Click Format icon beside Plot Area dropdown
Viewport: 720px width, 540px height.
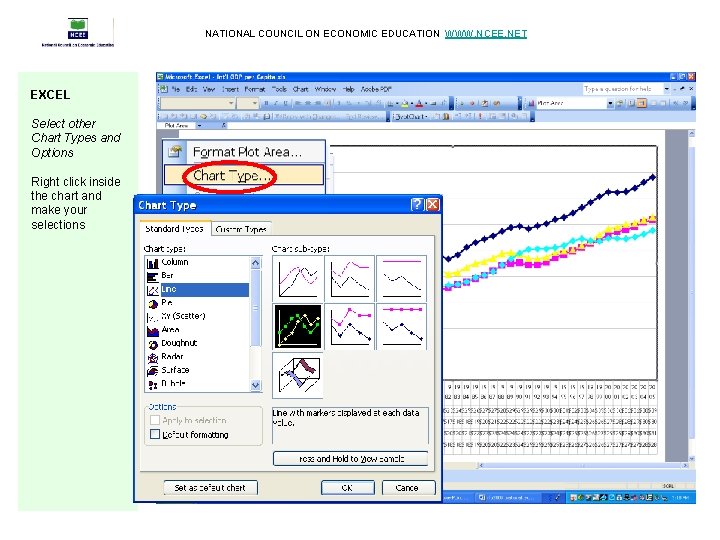(620, 103)
